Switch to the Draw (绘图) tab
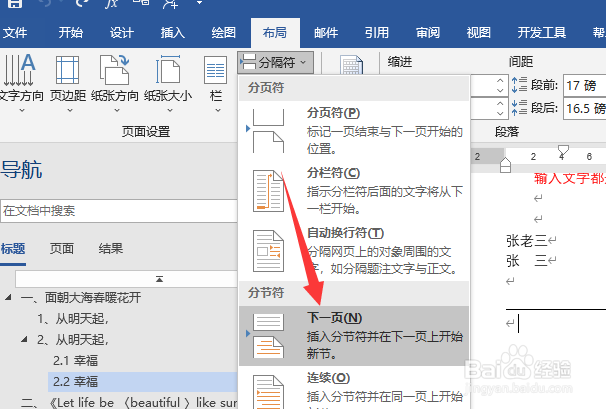Image resolution: width=606 pixels, height=409 pixels. (224, 33)
